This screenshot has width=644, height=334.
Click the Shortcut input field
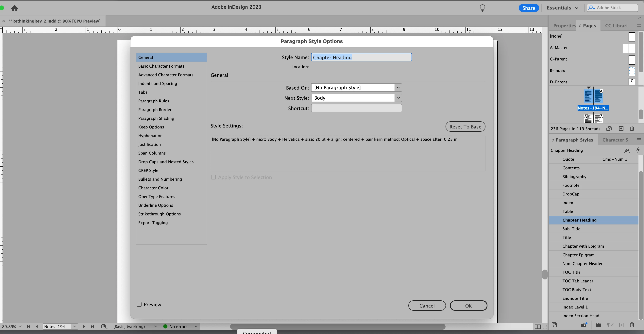point(356,108)
